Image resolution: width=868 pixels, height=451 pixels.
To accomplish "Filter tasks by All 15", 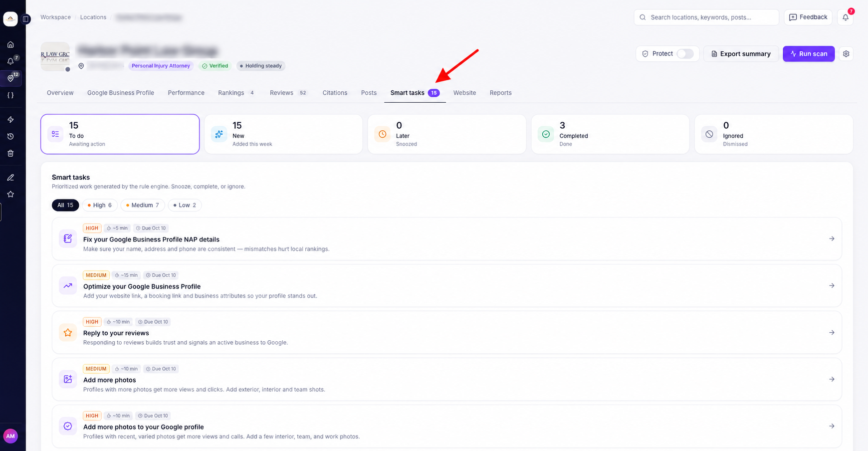I will (65, 205).
